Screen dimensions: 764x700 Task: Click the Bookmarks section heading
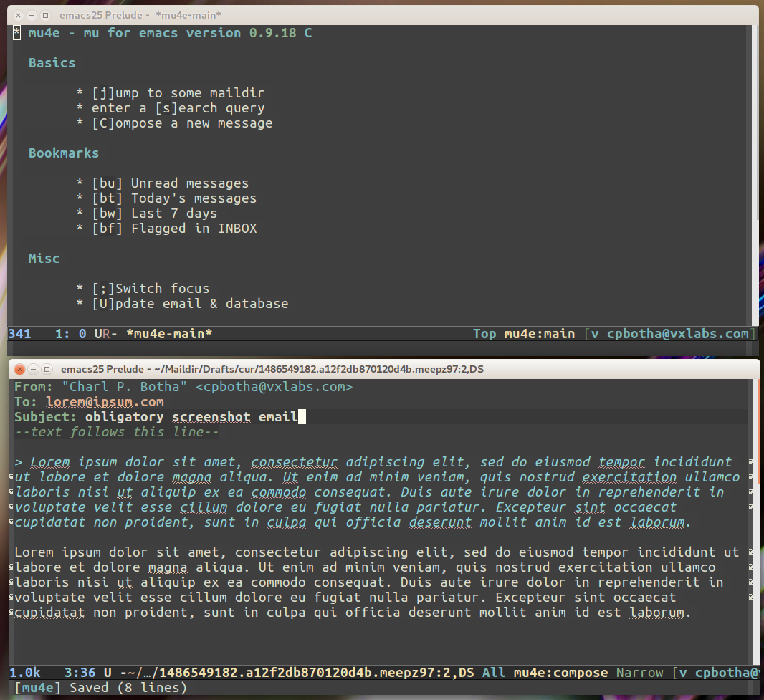pyautogui.click(x=63, y=153)
